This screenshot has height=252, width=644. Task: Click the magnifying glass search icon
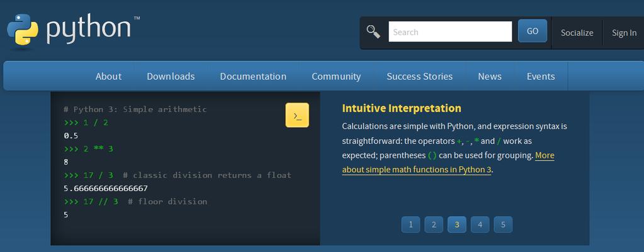click(373, 31)
